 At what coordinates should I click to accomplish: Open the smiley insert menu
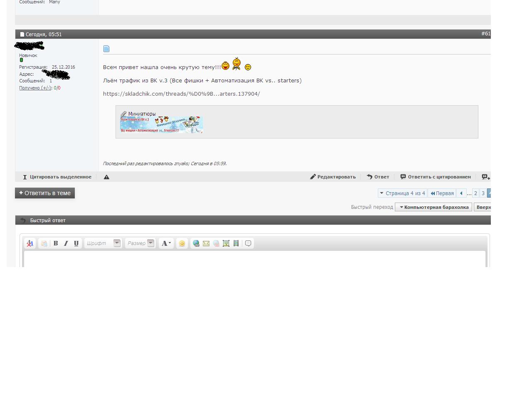182,243
